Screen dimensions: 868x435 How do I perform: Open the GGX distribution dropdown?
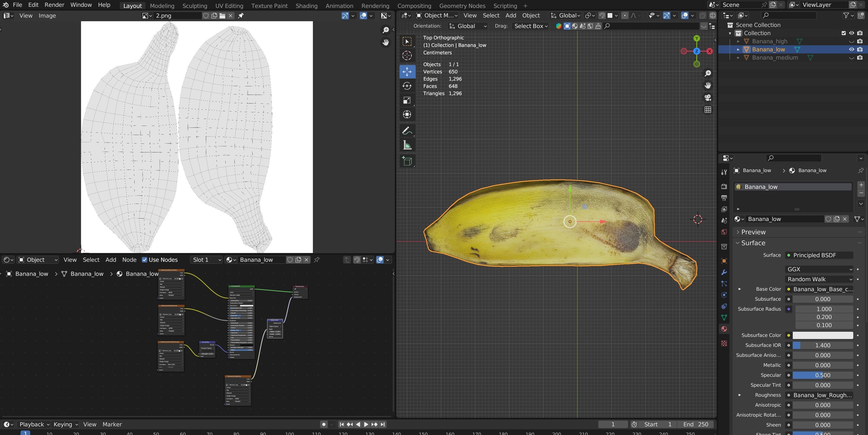point(819,269)
